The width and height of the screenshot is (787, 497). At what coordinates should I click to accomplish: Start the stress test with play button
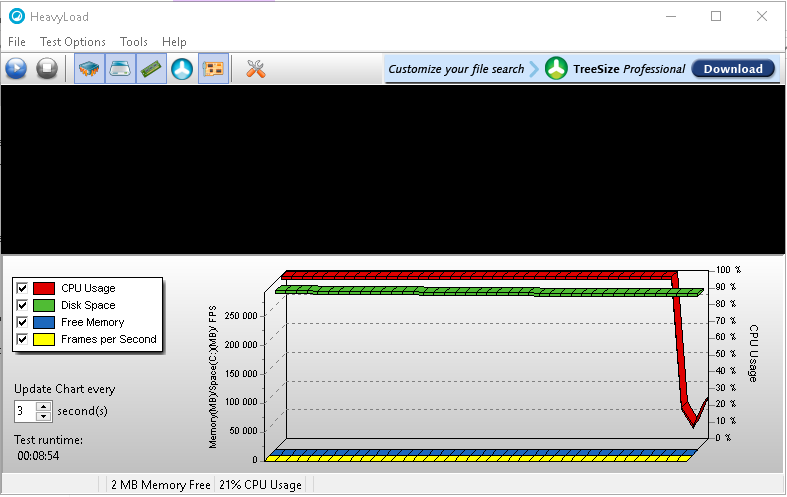(x=16, y=69)
